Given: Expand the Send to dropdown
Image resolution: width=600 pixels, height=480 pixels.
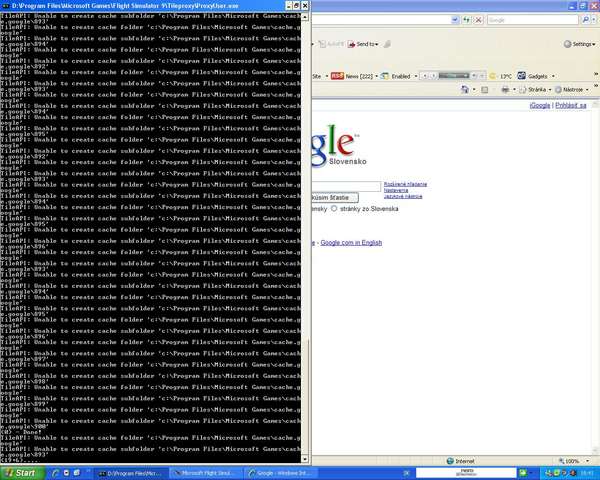Looking at the screenshot, I should click(377, 44).
